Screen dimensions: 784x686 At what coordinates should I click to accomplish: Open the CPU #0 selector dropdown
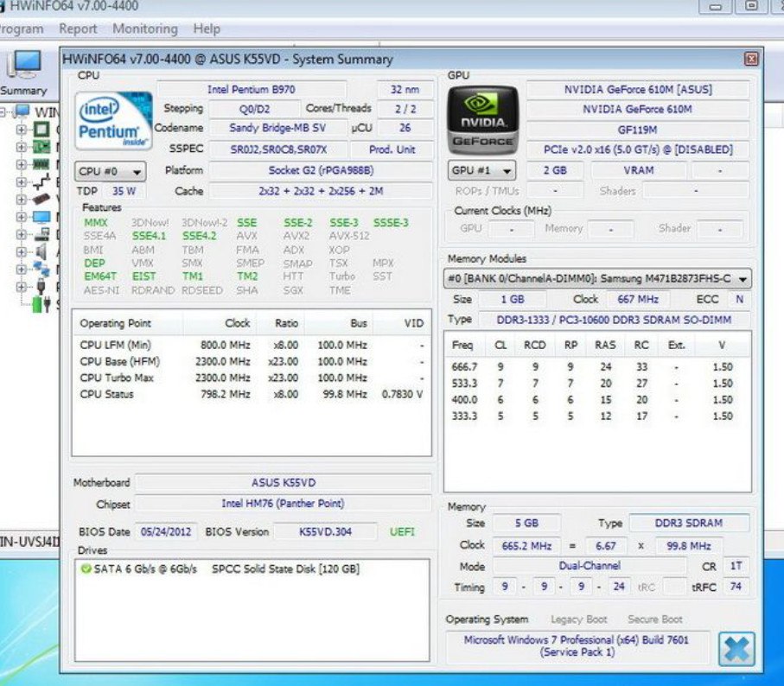110,171
